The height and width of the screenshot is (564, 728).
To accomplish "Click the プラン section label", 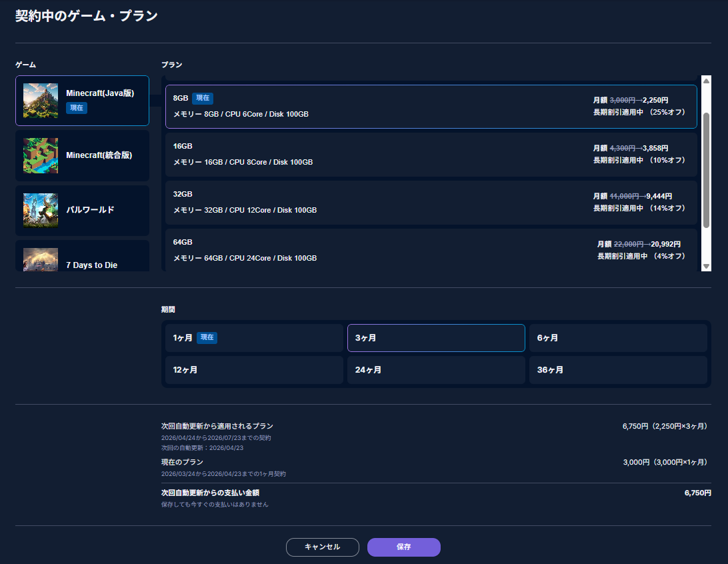I will 172,65.
